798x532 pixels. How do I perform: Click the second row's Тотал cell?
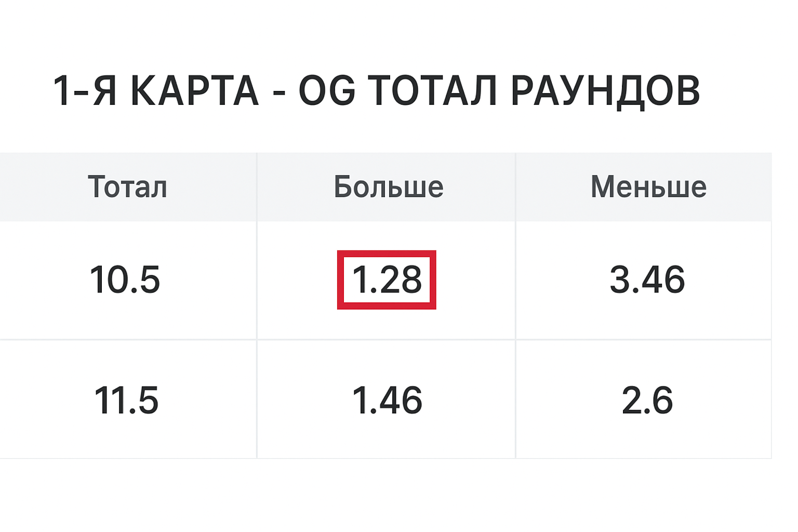[x=126, y=400]
